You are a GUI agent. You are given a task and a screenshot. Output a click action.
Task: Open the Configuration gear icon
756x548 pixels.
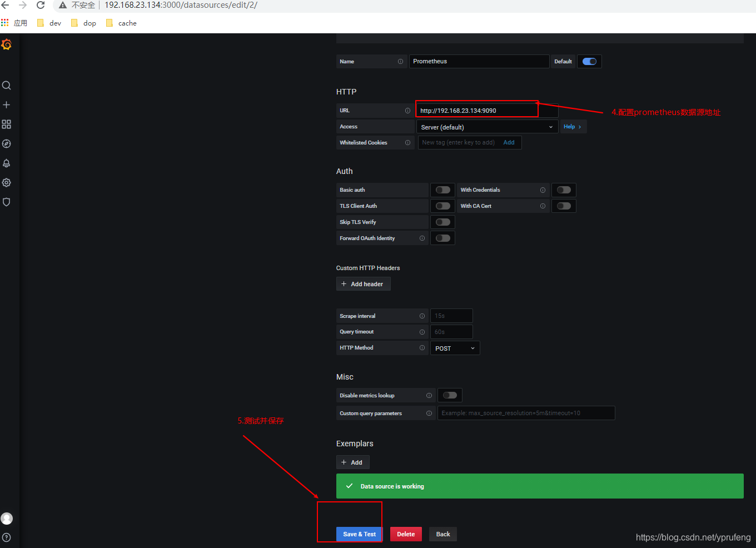pos(7,183)
